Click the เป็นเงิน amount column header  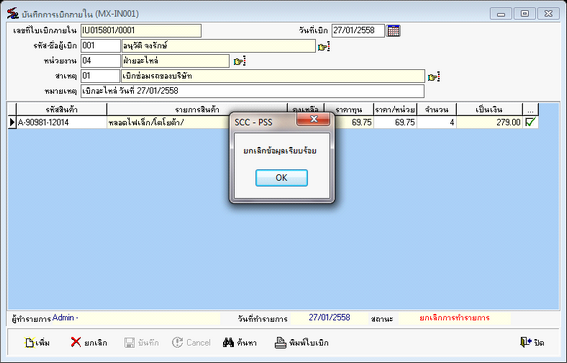pyautogui.click(x=489, y=110)
